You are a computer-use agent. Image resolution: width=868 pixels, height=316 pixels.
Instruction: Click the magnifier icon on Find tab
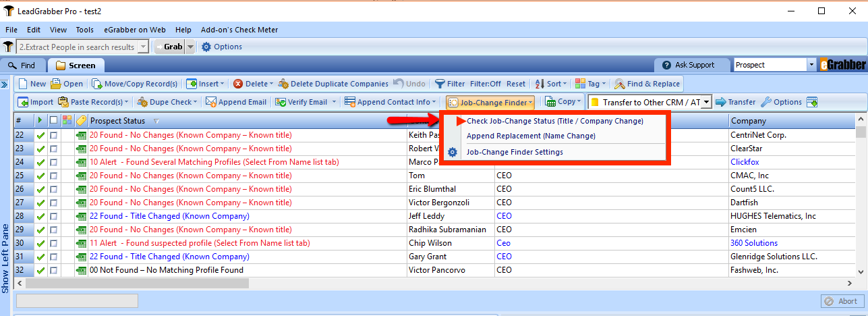pos(13,65)
